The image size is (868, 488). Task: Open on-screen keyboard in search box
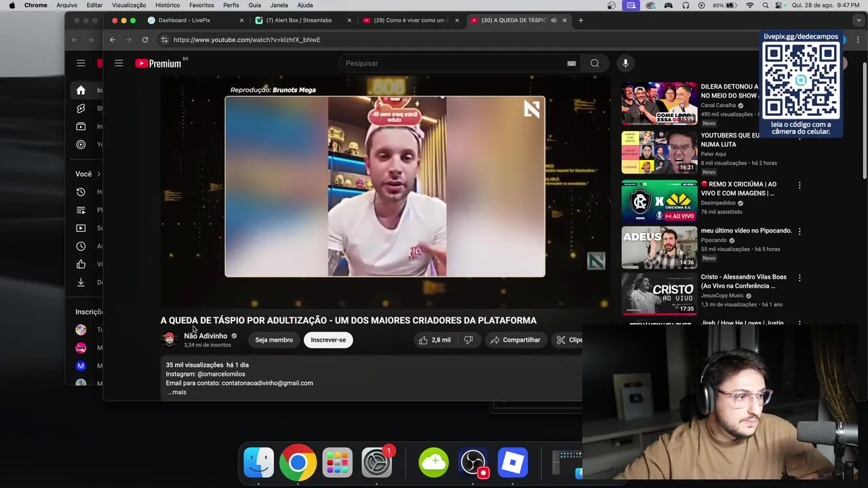click(572, 63)
